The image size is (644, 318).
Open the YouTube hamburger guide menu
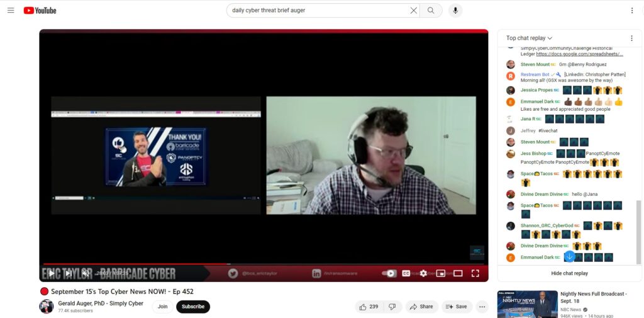11,10
